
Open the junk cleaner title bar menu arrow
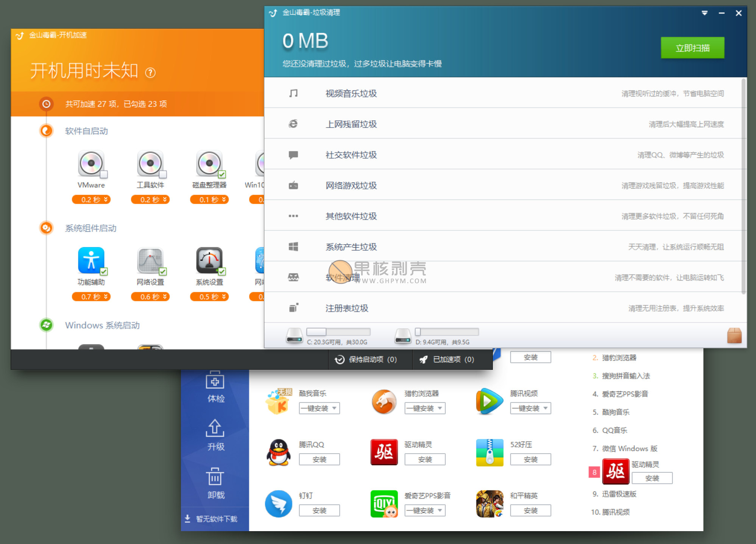click(x=705, y=13)
